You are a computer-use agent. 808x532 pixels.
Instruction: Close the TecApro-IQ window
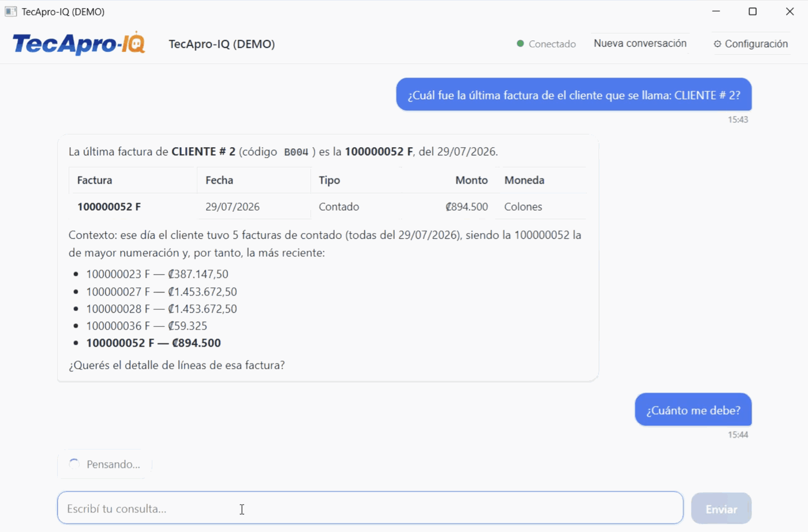click(790, 12)
